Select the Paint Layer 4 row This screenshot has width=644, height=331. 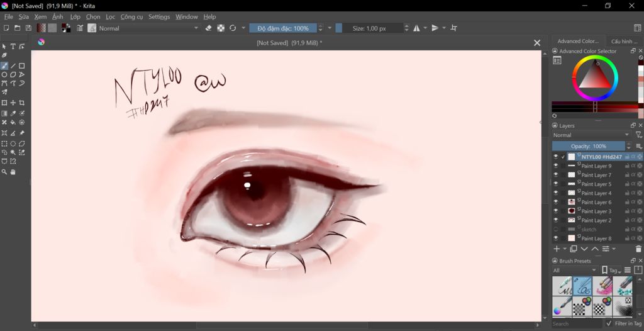(597, 193)
